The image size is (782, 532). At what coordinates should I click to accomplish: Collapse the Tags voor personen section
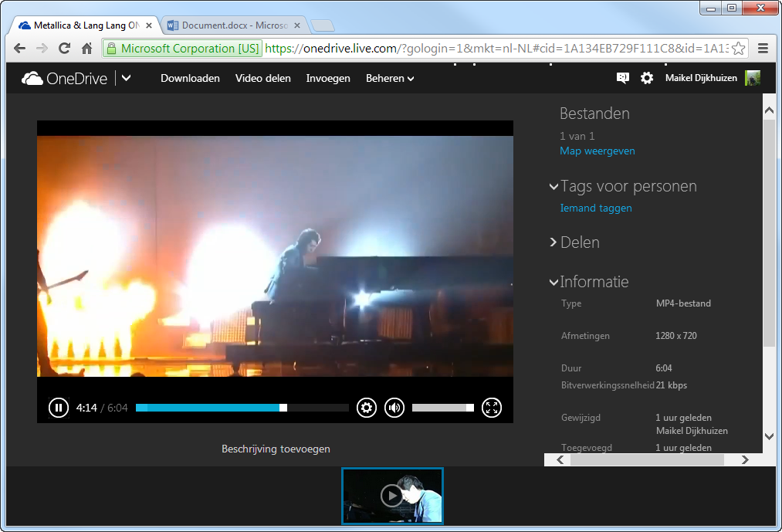click(553, 187)
